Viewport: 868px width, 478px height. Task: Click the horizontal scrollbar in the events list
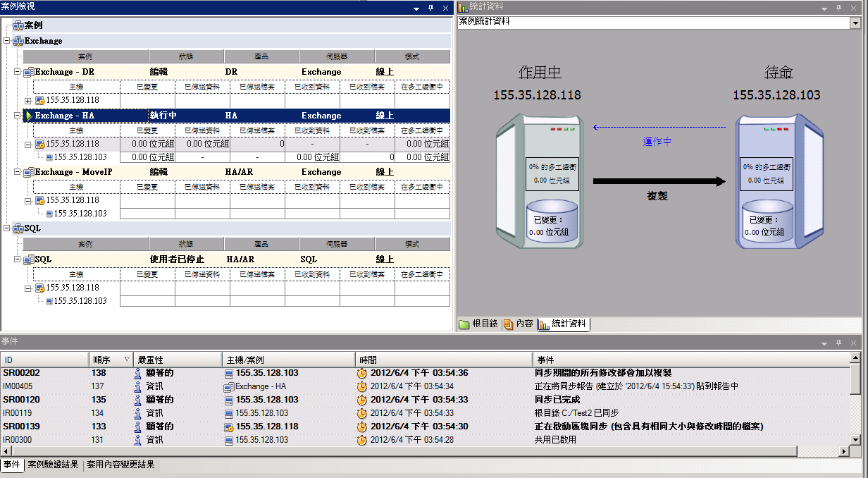tap(423, 453)
